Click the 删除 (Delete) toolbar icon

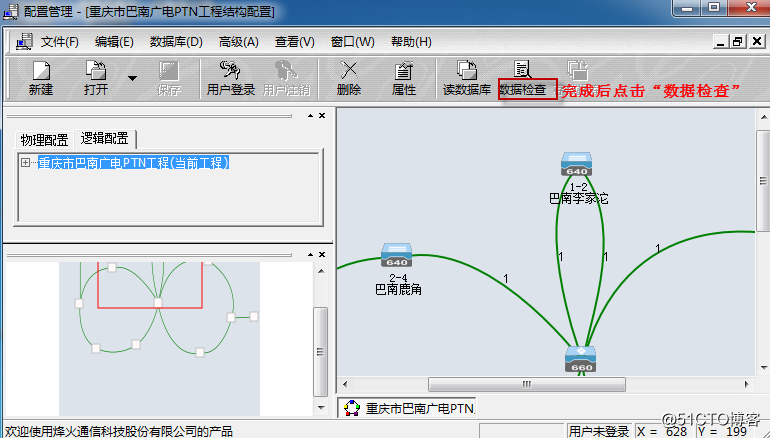(349, 79)
